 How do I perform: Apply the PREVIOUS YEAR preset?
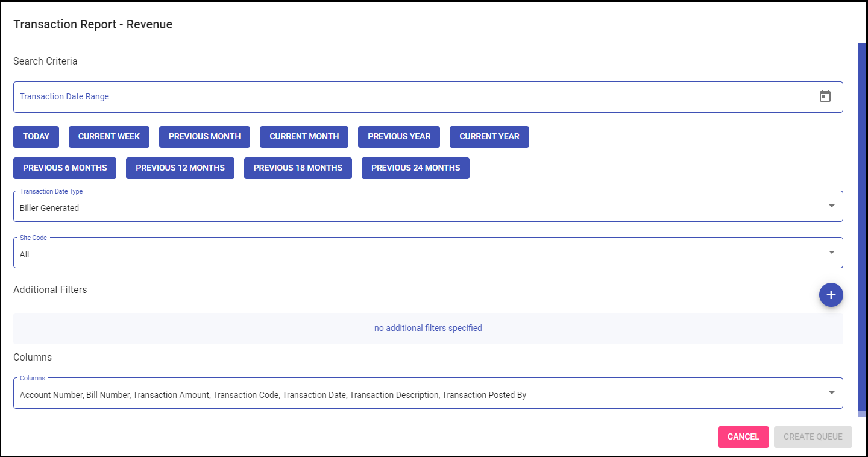pyautogui.click(x=399, y=137)
